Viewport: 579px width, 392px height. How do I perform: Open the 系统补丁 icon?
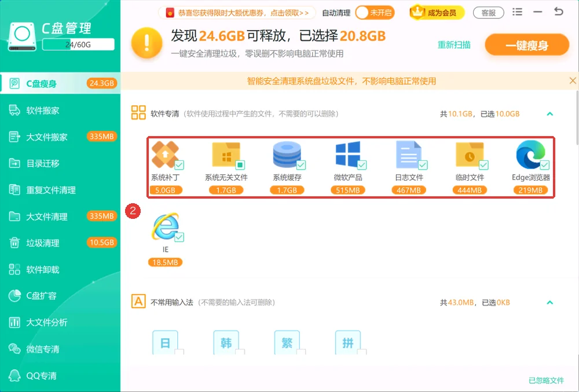point(164,154)
